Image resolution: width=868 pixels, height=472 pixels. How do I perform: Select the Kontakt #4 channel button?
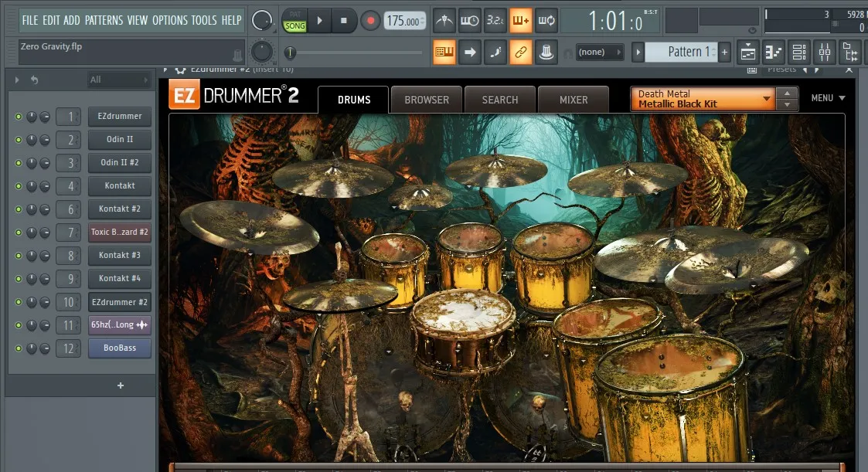[x=120, y=278]
